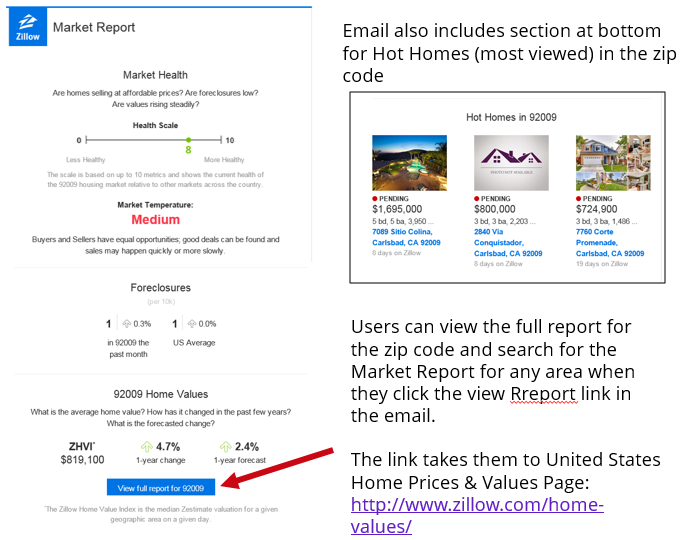Click the red pending dot for $800,000 home
The image size is (683, 540).
click(x=477, y=199)
